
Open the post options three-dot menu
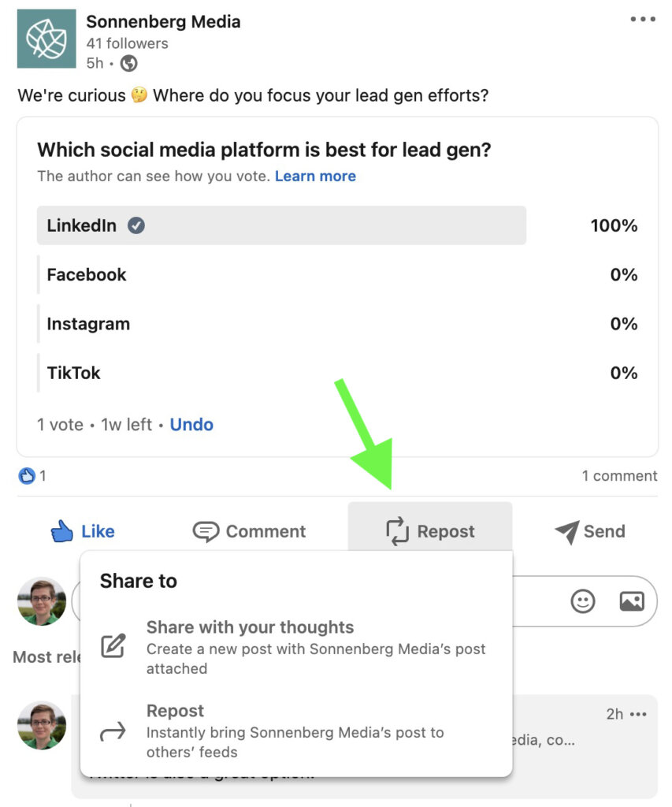(x=643, y=17)
